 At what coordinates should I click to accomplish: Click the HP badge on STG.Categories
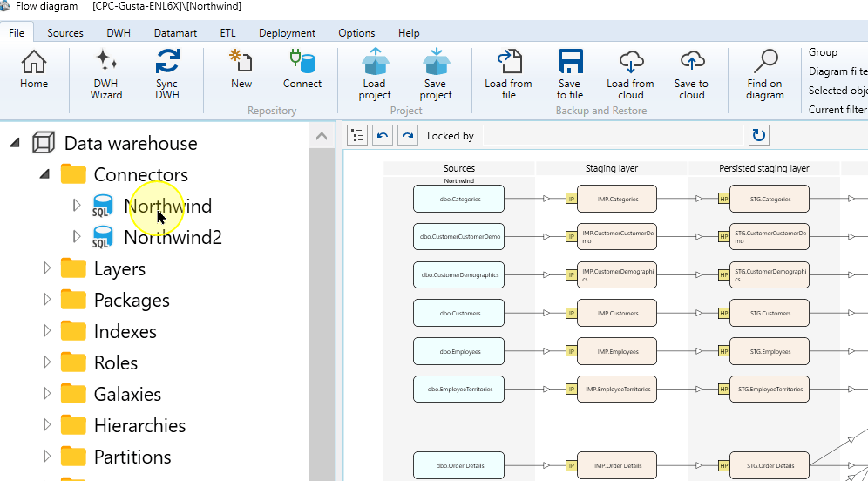click(x=723, y=199)
